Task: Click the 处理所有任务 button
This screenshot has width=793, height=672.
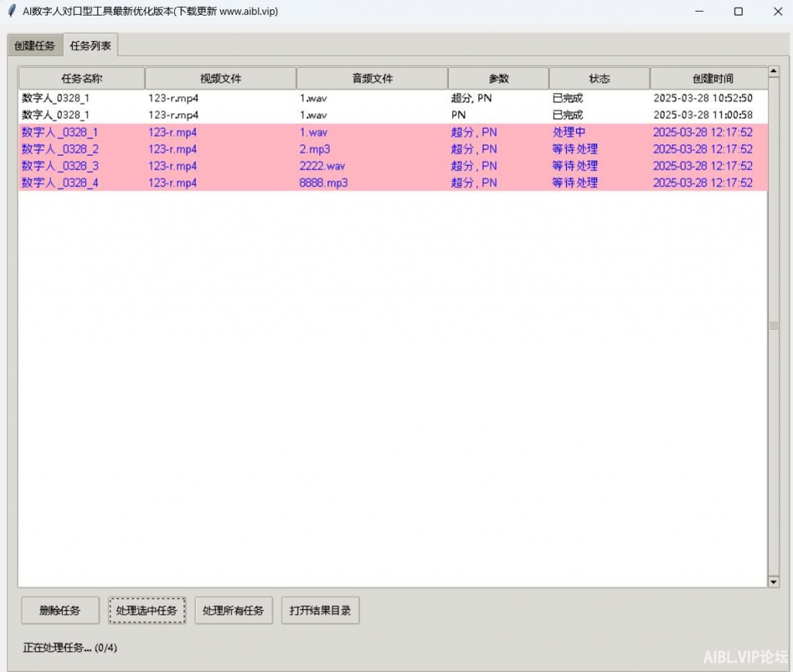Action: (233, 610)
